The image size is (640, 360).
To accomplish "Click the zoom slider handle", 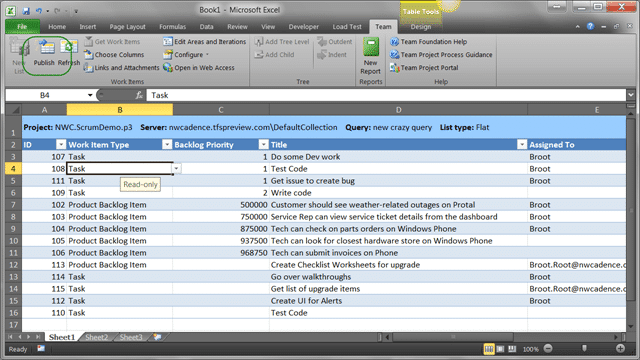I will pyautogui.click(x=584, y=348).
